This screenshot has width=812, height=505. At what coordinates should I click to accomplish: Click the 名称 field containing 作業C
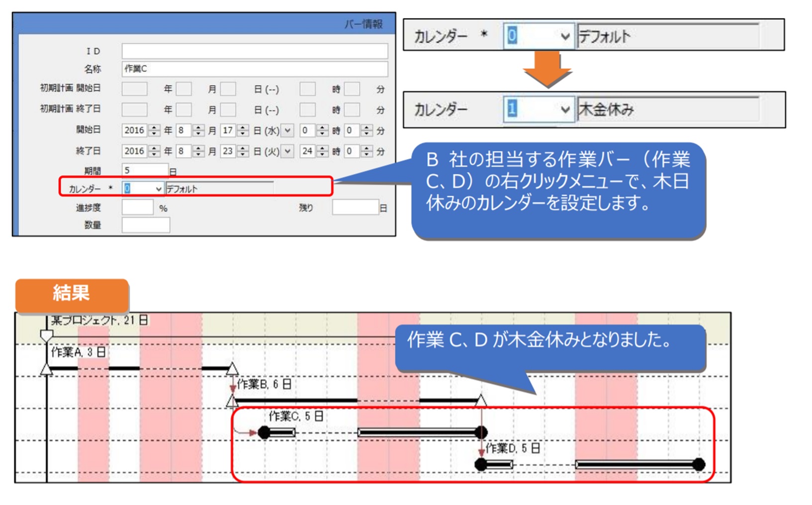pos(255,69)
